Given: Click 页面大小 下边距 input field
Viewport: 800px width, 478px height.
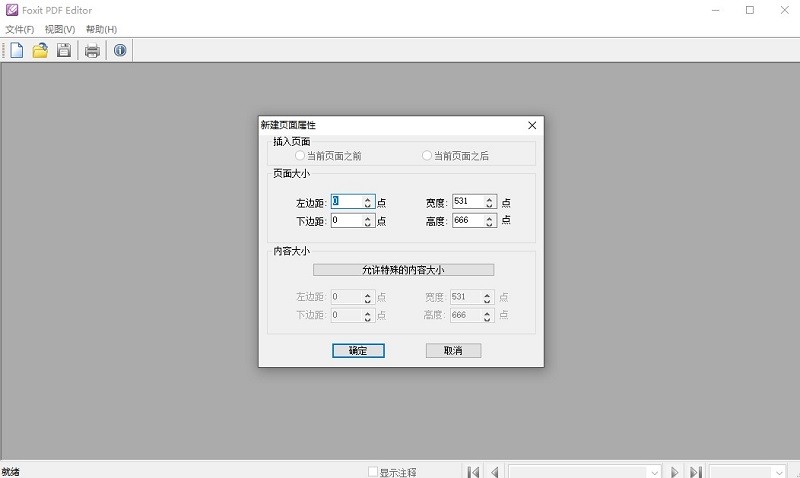Looking at the screenshot, I should [346, 220].
